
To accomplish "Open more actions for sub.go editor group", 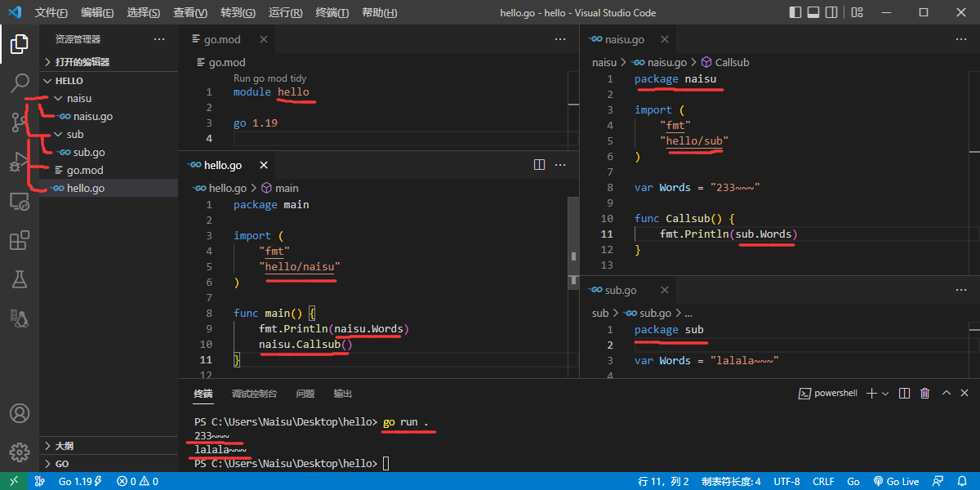I will [960, 290].
